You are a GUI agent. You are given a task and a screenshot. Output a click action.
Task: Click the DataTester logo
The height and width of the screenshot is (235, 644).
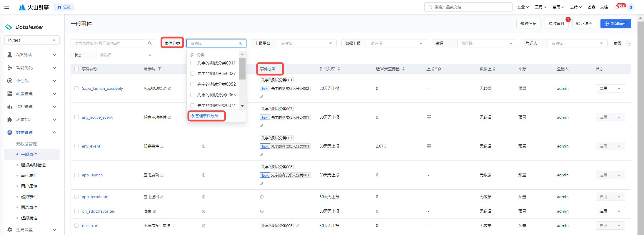click(24, 27)
